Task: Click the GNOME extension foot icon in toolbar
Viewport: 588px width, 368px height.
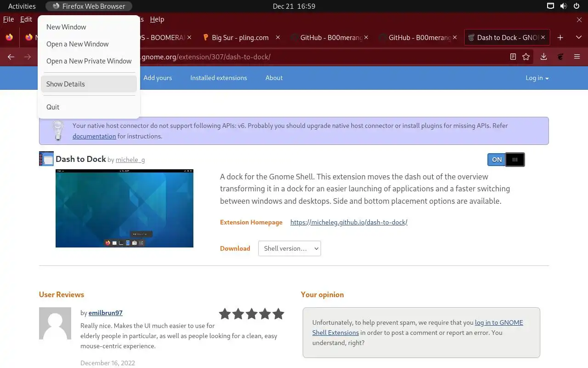Action: (x=560, y=57)
